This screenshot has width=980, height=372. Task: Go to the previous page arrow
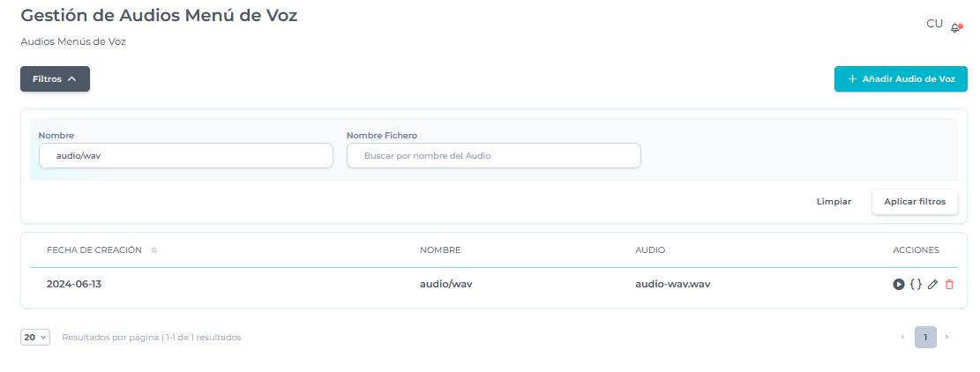[901, 337]
